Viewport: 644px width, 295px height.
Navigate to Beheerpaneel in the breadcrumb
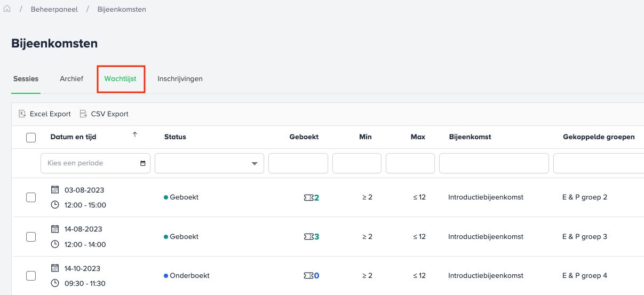click(x=54, y=10)
